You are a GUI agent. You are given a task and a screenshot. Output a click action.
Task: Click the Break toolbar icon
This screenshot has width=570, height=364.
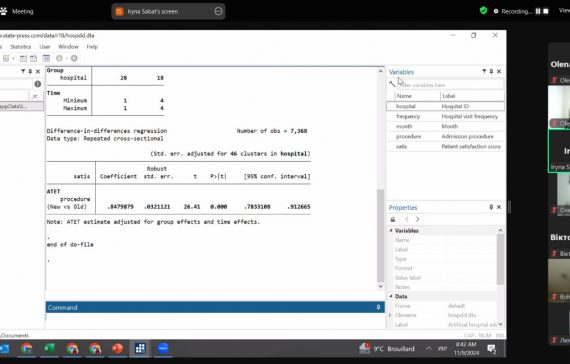click(74, 58)
